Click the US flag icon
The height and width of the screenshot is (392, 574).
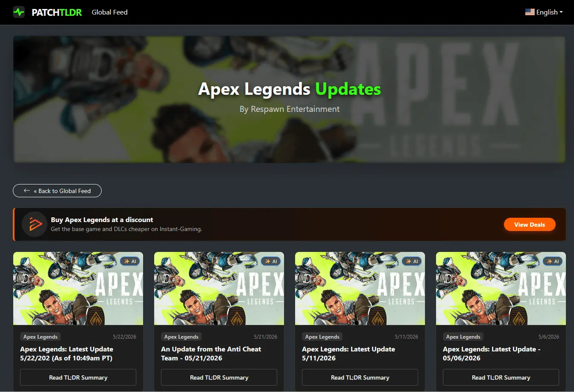coord(530,12)
